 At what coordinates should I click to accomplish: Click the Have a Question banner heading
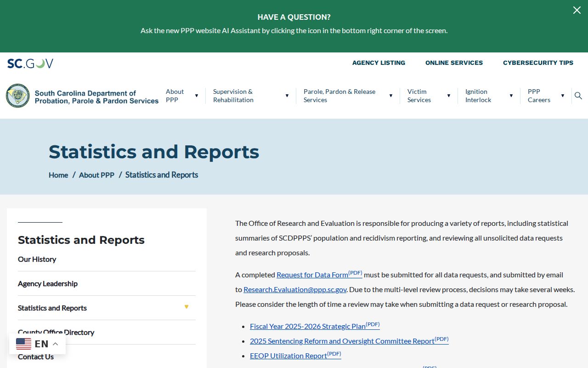(x=294, y=17)
